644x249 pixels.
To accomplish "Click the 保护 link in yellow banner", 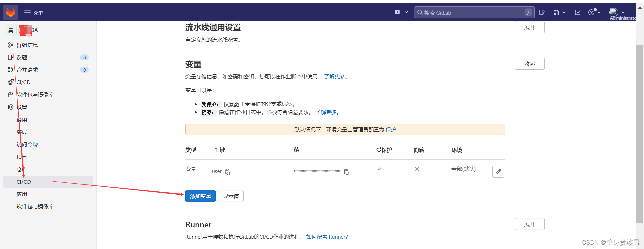I will [x=391, y=129].
